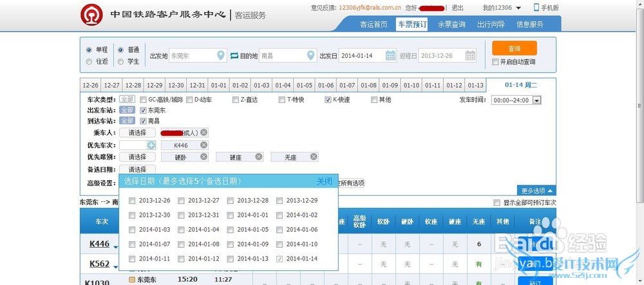Viewport: 644px width, 285px height.
Task: Toggle 东莞东 departure station checkbox
Action: 143,110
